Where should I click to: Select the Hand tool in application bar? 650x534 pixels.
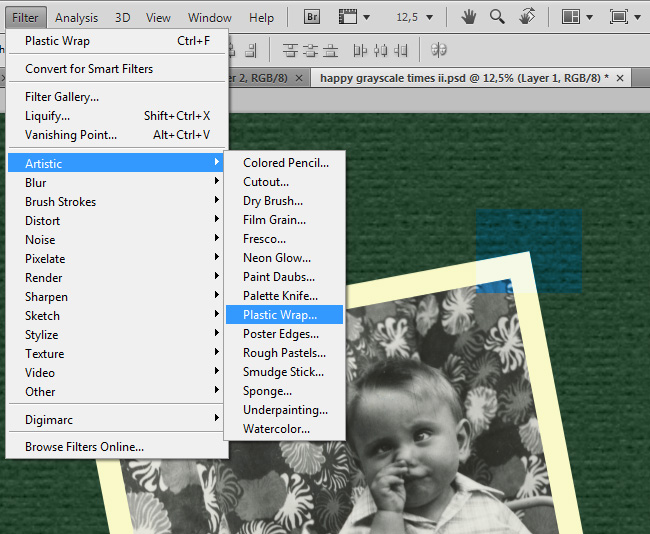[x=468, y=17]
